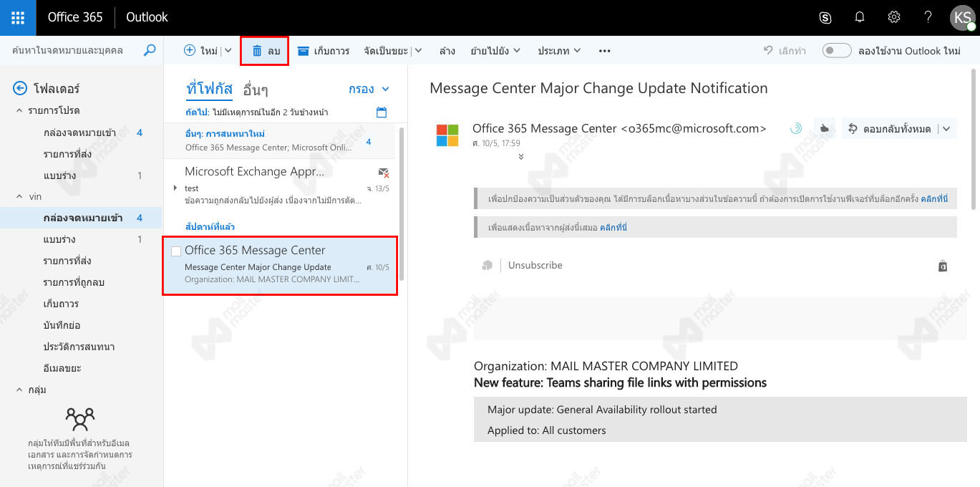
Task: Open KS account avatar
Action: [x=962, y=17]
